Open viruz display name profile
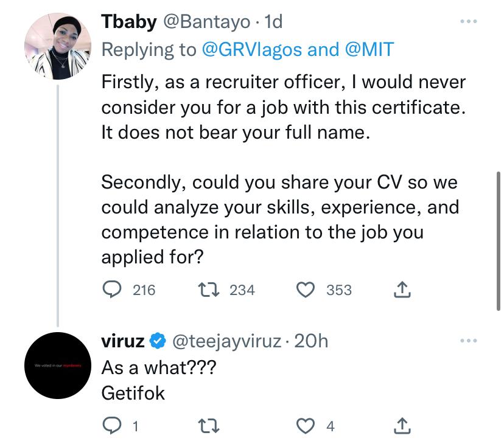Screen dimensions: 504x441 pyautogui.click(x=123, y=341)
